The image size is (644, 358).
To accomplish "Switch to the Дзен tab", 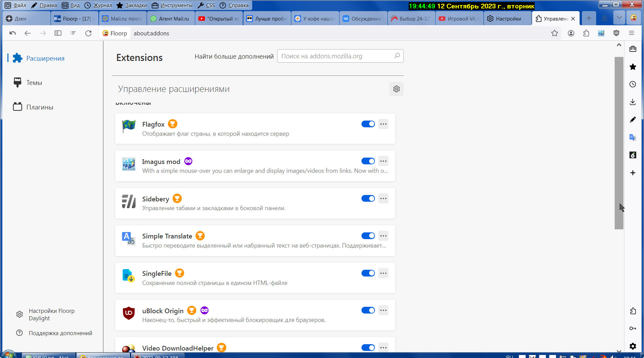I will (x=27, y=19).
